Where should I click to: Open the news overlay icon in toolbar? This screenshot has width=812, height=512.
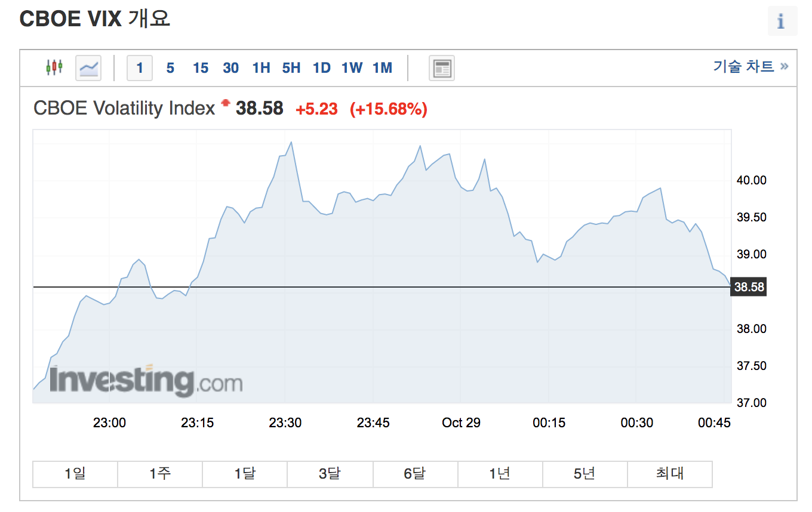[442, 68]
